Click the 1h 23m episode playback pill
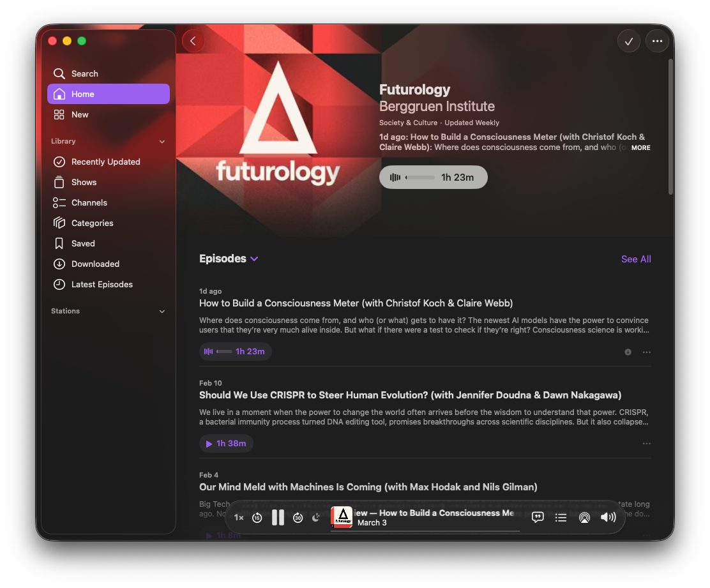 click(236, 351)
